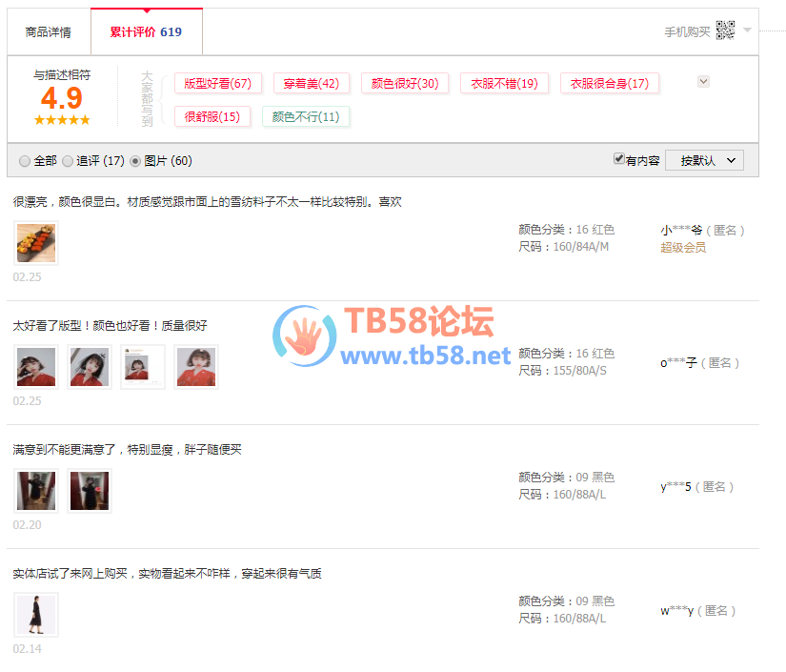
Task: Filter reviews by 颜色不行(11) tag
Action: [x=305, y=117]
